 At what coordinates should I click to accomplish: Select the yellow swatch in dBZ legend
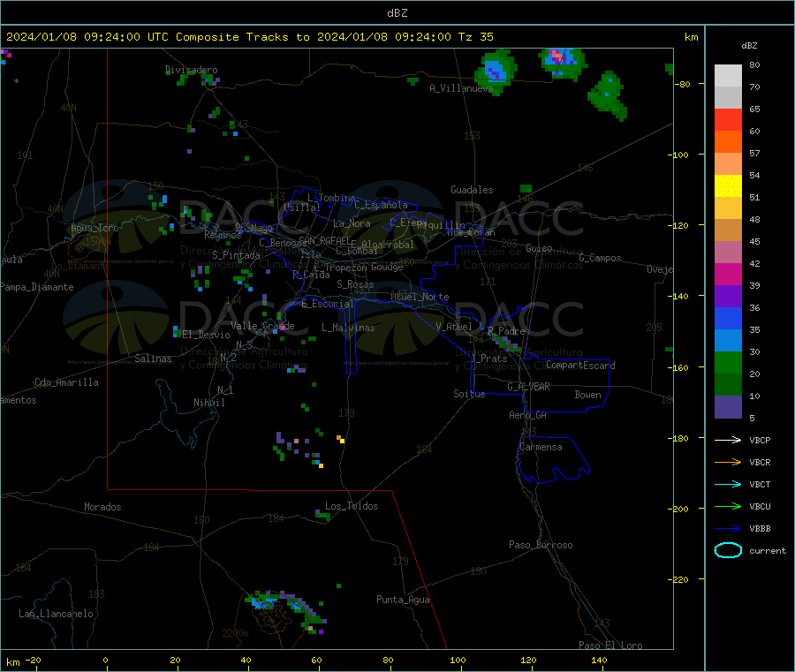[728, 186]
